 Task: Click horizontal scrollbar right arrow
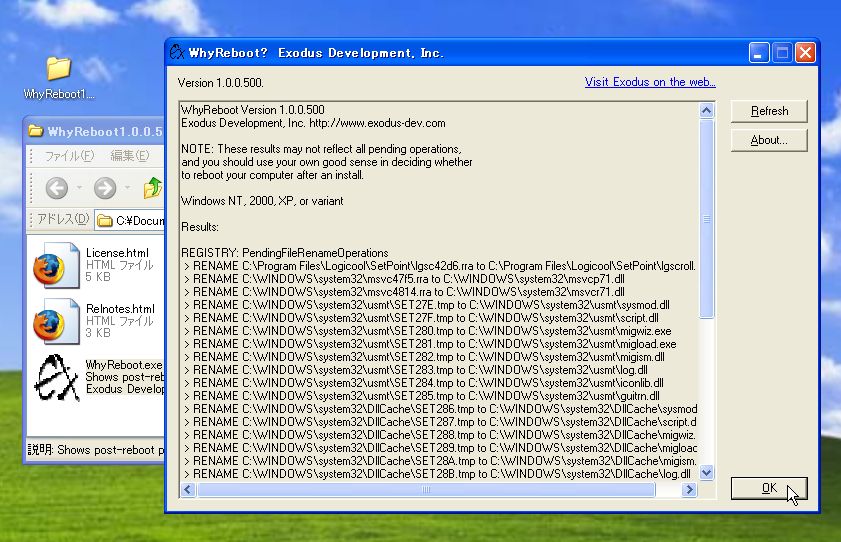click(x=690, y=489)
